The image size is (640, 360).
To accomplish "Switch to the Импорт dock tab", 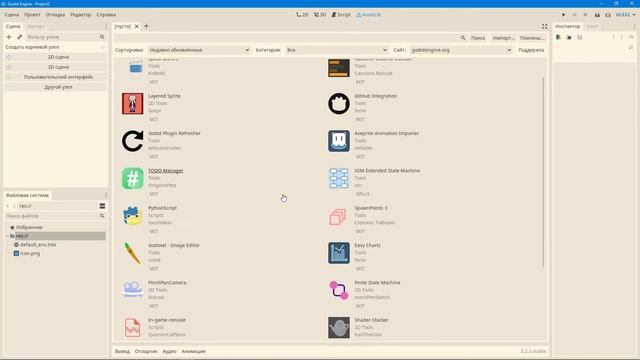I will [x=36, y=26].
